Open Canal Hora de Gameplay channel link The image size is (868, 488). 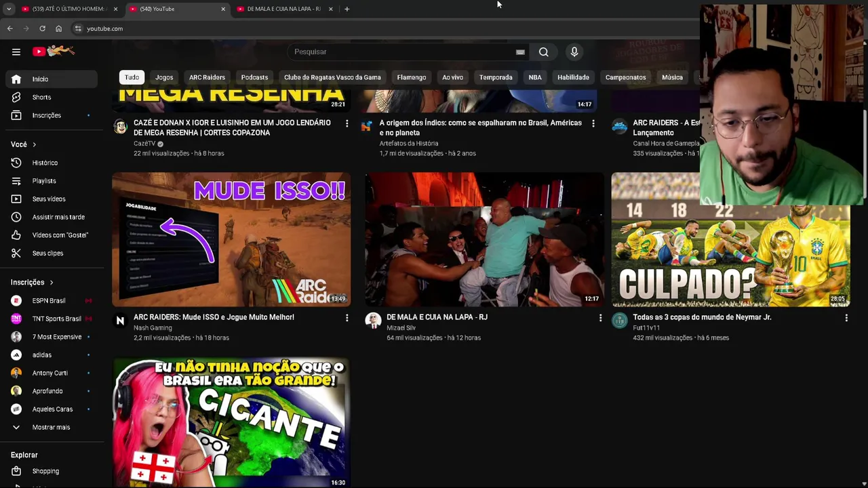(x=666, y=144)
